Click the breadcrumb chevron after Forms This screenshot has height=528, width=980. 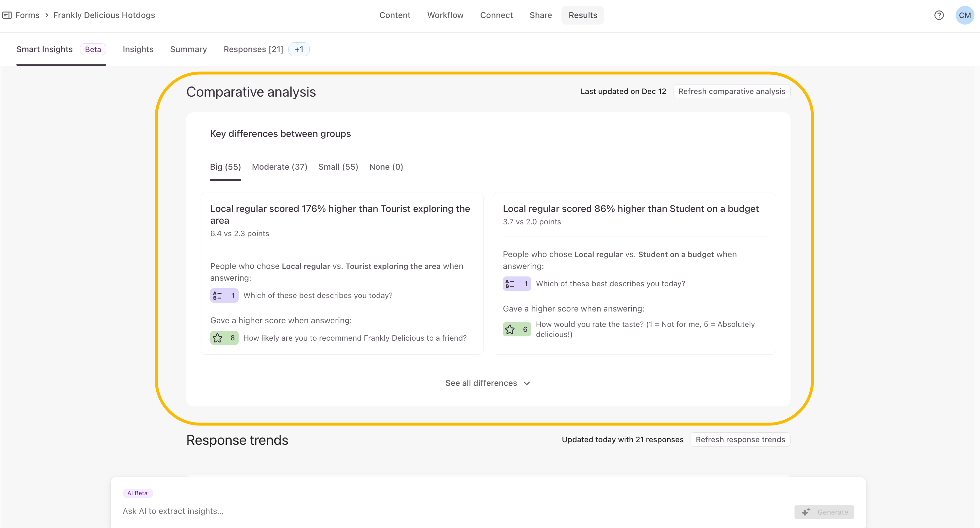(47, 15)
